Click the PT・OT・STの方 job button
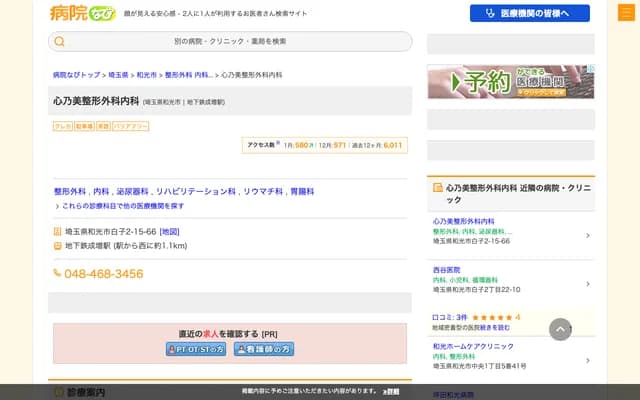640x400 pixels. pyautogui.click(x=196, y=349)
